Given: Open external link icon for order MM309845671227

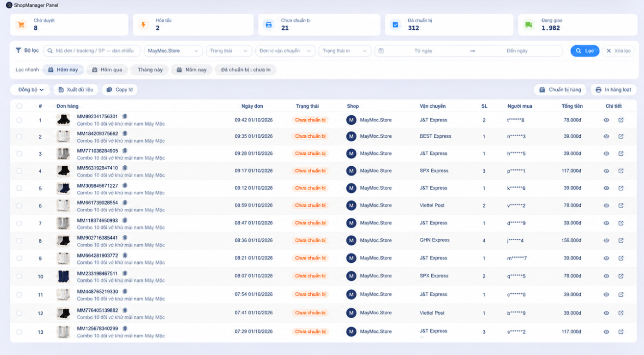Looking at the screenshot, I should [621, 188].
